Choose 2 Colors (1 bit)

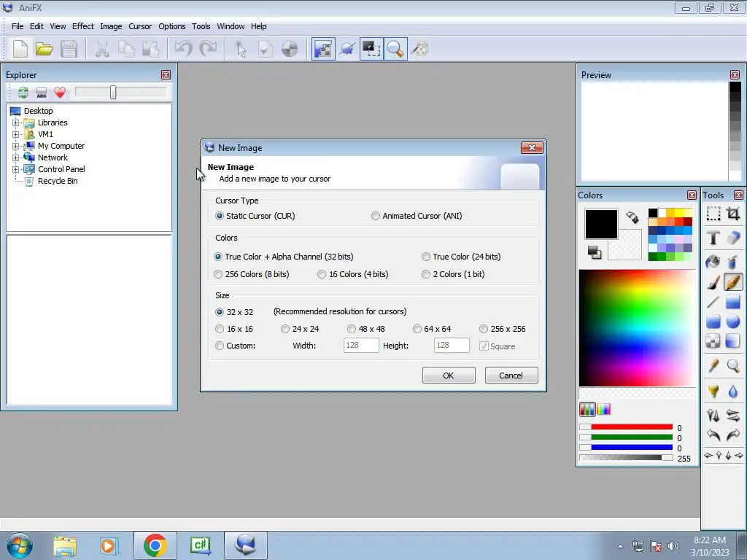(454, 274)
